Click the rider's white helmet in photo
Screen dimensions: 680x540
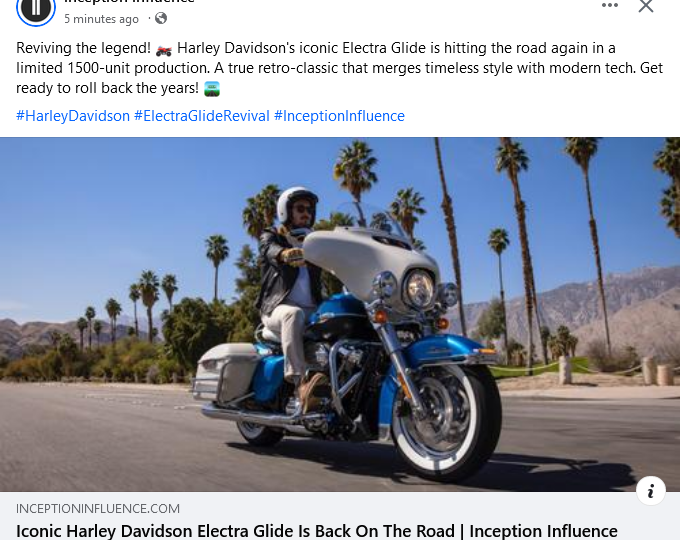[x=295, y=202]
